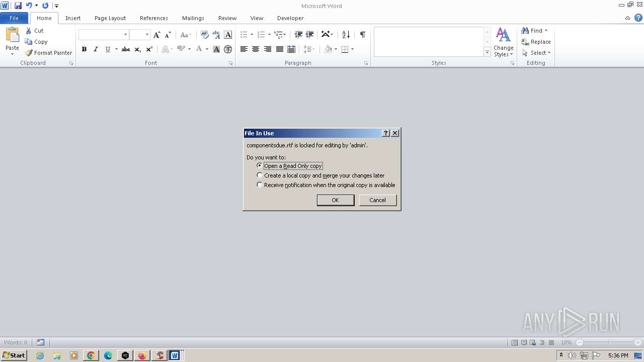Apply Superscript formatting
Image resolution: width=644 pixels, height=362 pixels.
point(149,49)
